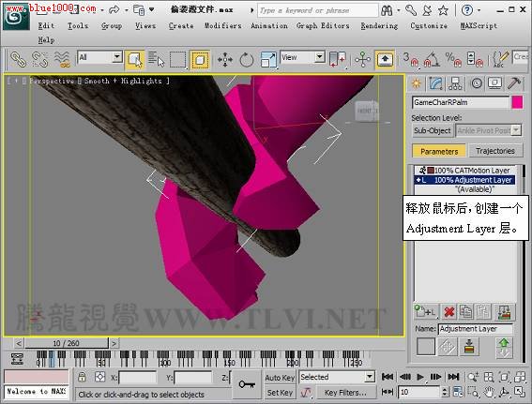Choose the Select and Uniform Scale tool
The width and height of the screenshot is (532, 404).
point(268,60)
